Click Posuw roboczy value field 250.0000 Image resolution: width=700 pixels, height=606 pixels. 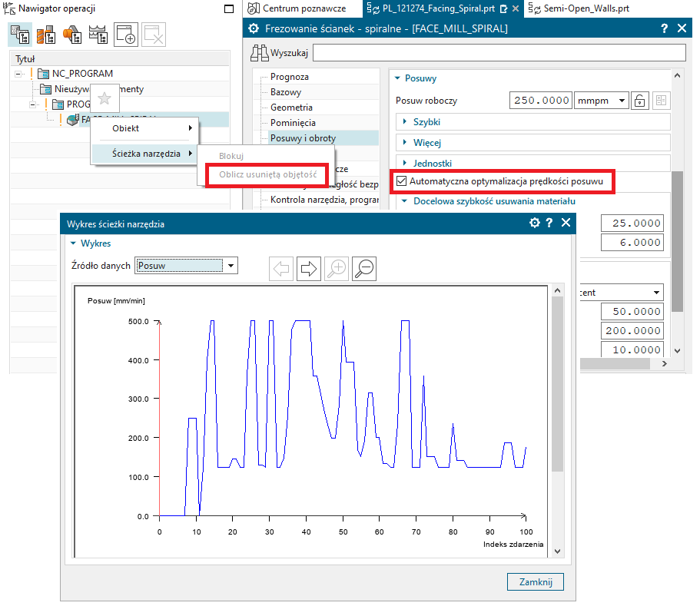point(541,101)
